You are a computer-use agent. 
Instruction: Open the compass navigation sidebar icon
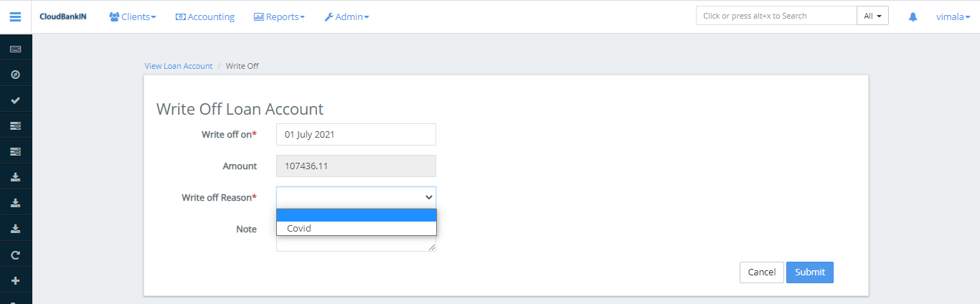(x=16, y=75)
